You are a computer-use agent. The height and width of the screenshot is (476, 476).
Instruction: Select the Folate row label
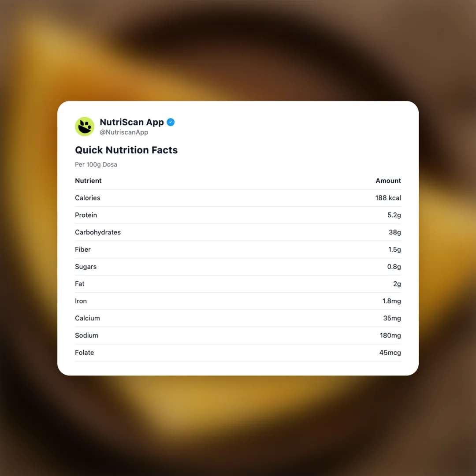[84, 353]
